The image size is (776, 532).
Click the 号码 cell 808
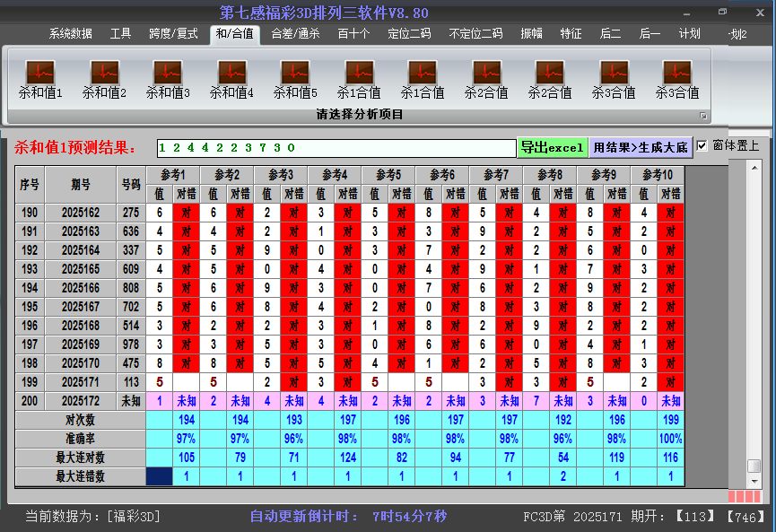[131, 288]
